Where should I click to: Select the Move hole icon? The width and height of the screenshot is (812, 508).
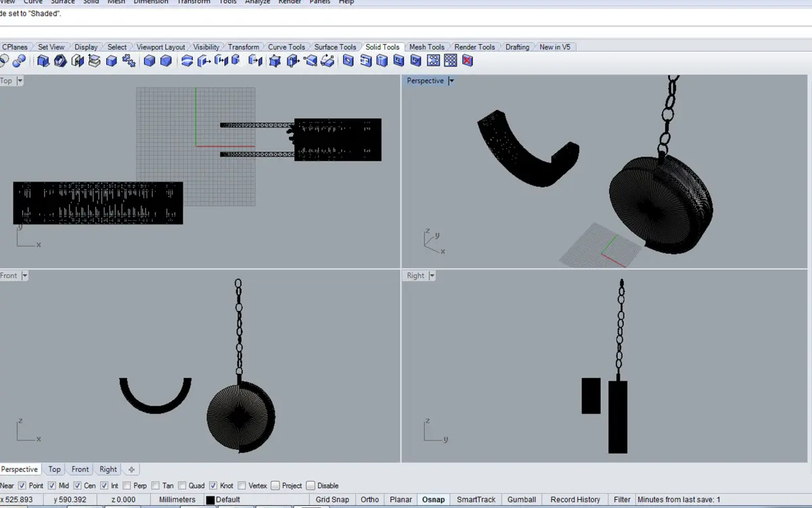pyautogui.click(x=399, y=61)
